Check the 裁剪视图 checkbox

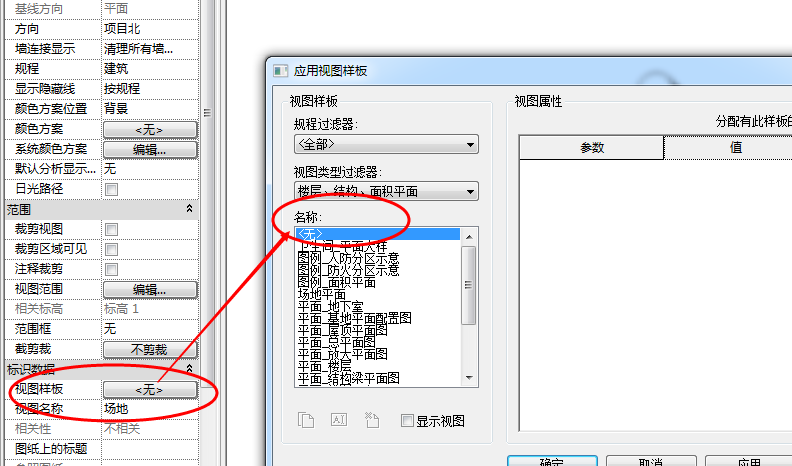(x=112, y=229)
